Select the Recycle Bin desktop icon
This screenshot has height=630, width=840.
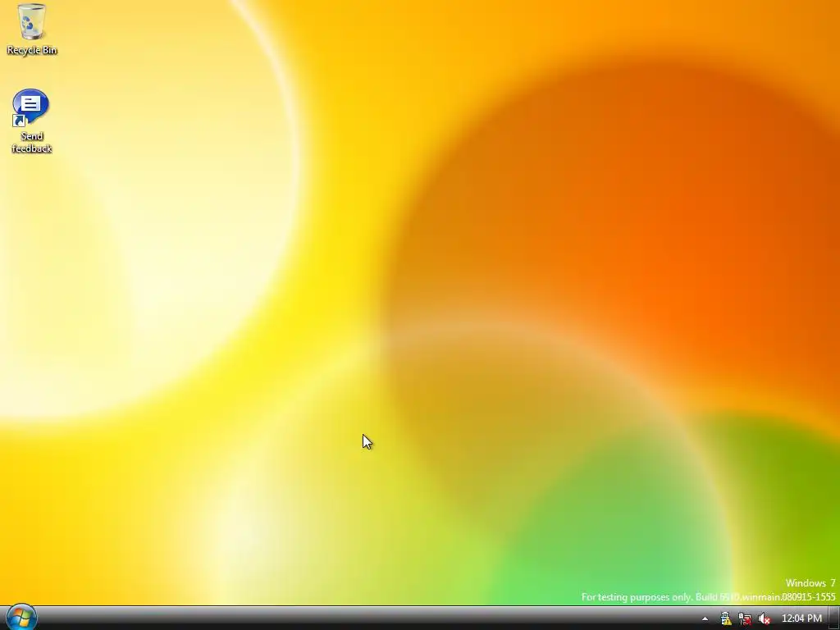[32, 29]
